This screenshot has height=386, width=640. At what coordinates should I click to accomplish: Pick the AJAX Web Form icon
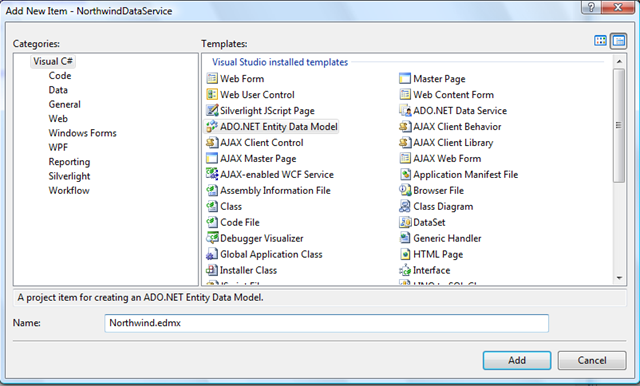[x=405, y=158]
